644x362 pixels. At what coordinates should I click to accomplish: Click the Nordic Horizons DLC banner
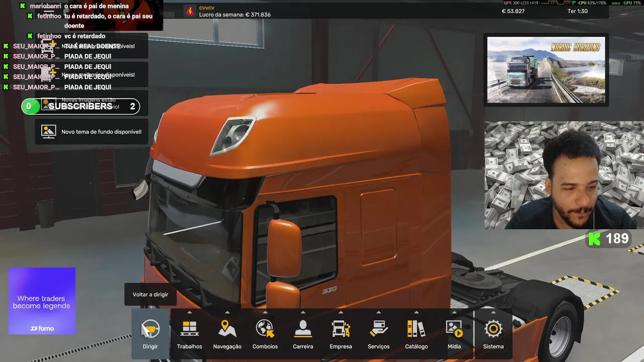click(546, 69)
